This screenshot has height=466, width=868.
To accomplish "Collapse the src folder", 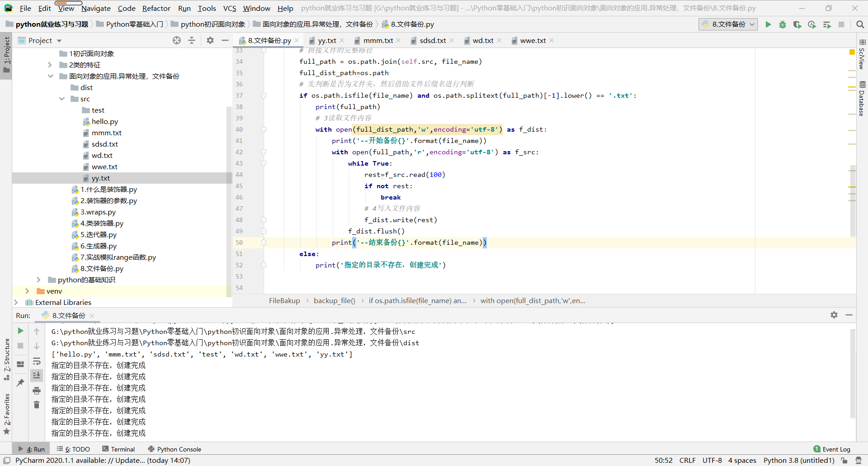I will click(61, 99).
